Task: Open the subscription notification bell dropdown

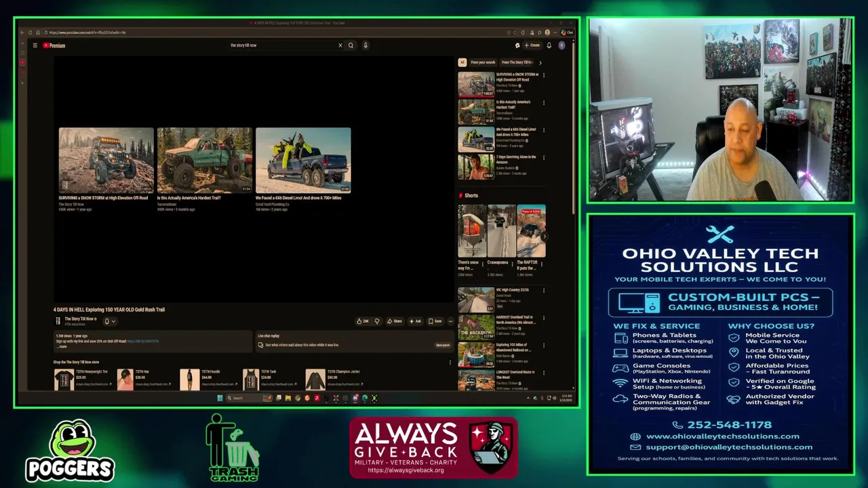Action: click(x=109, y=321)
